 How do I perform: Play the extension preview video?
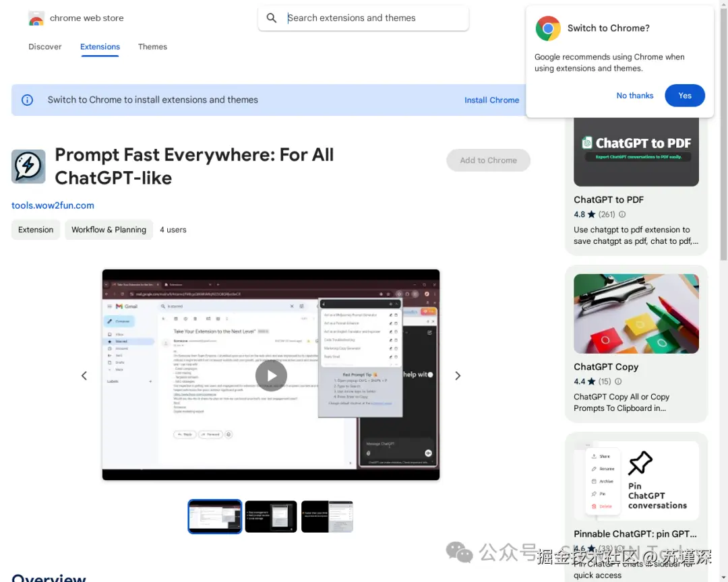point(271,375)
